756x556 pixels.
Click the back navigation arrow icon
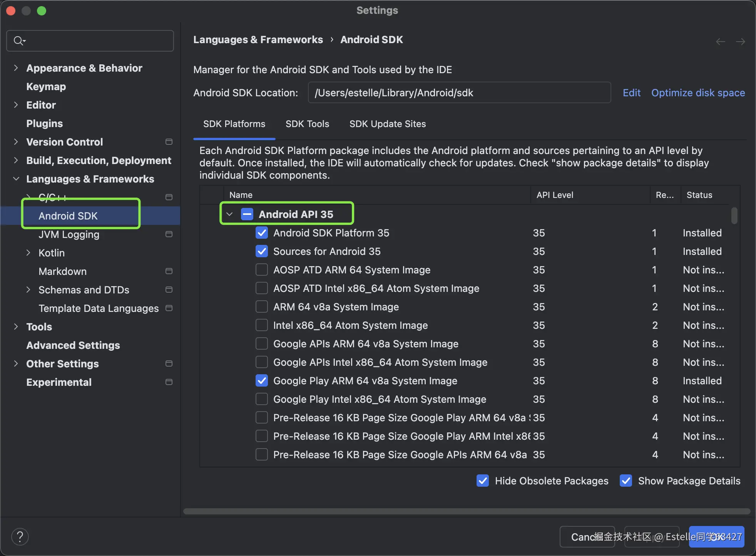click(720, 41)
